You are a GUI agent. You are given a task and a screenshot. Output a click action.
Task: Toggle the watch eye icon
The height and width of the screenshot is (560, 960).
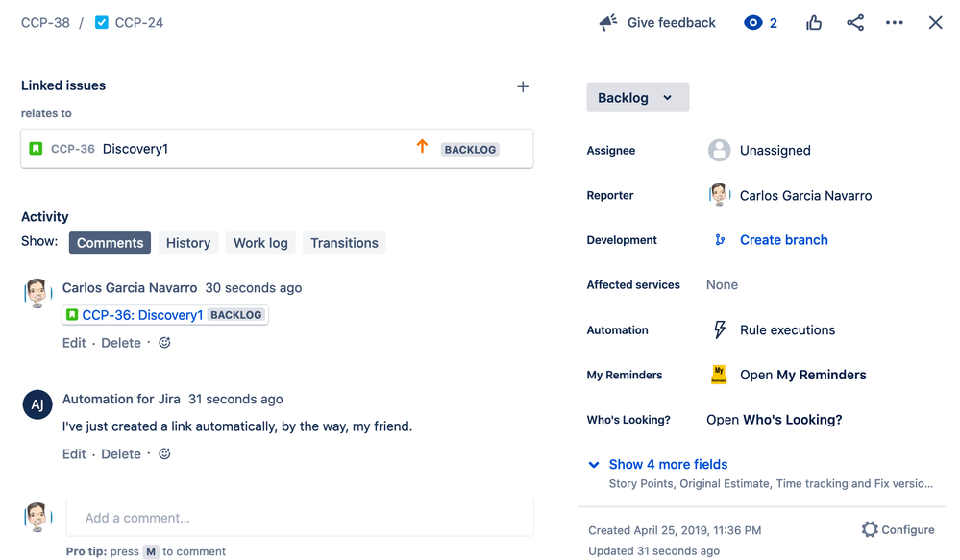pos(753,23)
